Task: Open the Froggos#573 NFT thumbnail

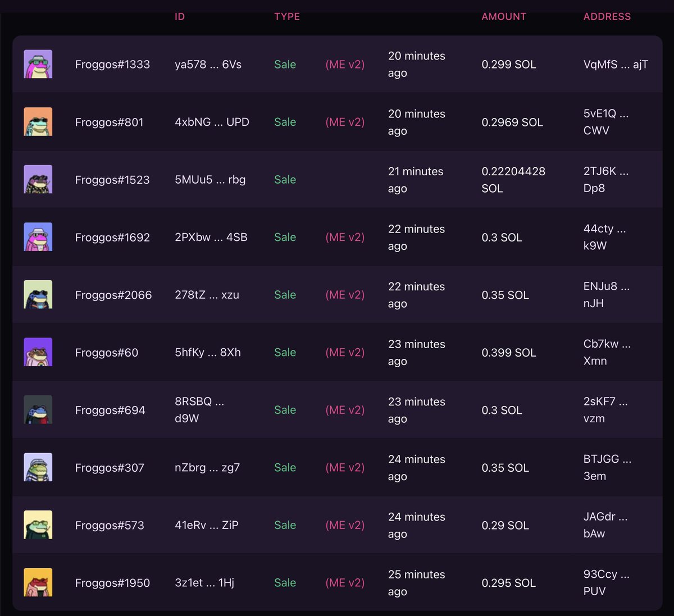Action: (x=38, y=524)
